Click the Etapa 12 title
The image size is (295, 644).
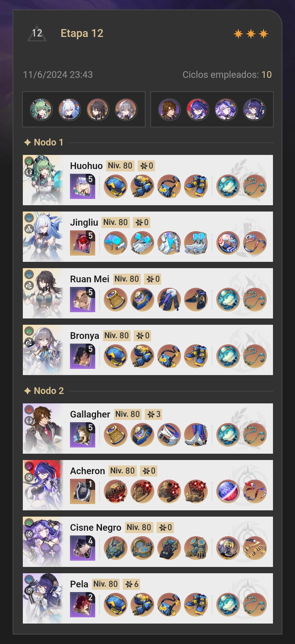click(x=82, y=33)
